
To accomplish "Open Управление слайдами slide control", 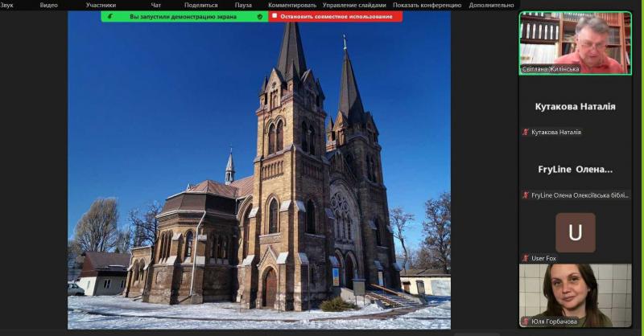I will click(354, 6).
